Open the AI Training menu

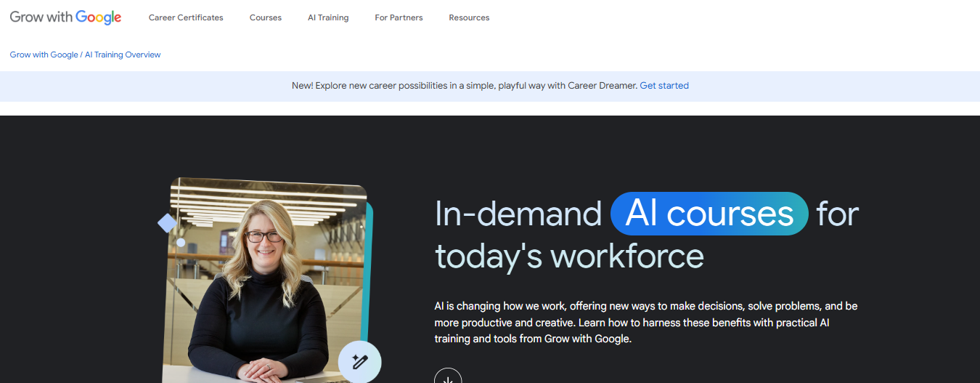(328, 17)
